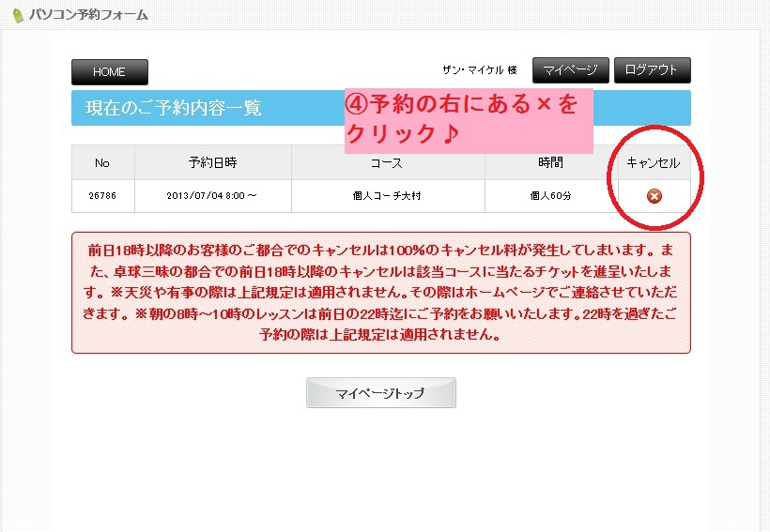770x532 pixels.
Task: Go to the HOME button
Action: (x=110, y=72)
